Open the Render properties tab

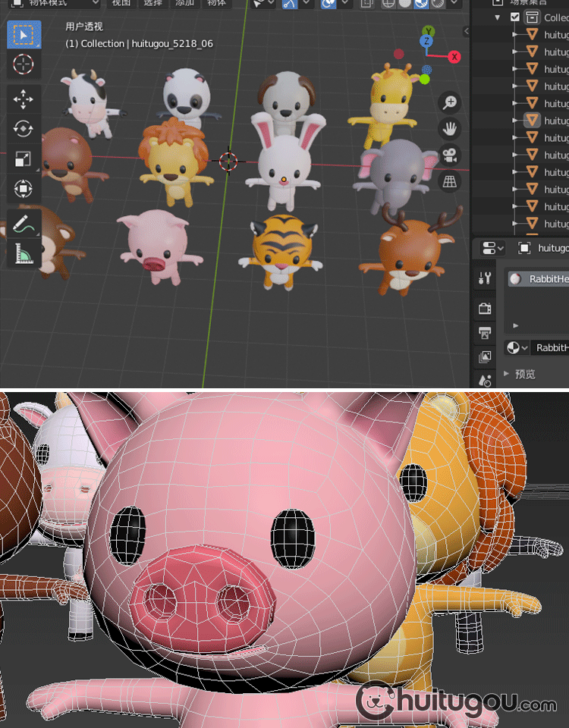point(485,308)
